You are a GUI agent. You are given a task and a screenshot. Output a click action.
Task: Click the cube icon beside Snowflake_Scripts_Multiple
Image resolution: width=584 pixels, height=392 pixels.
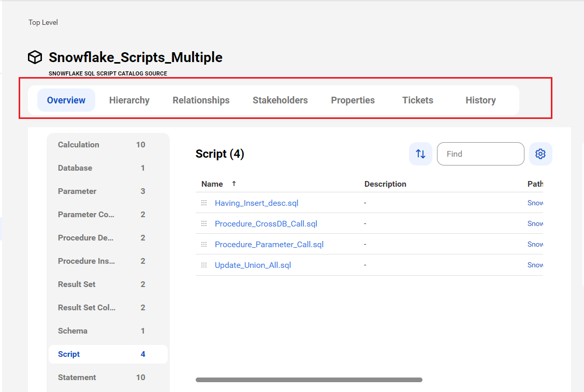click(35, 57)
